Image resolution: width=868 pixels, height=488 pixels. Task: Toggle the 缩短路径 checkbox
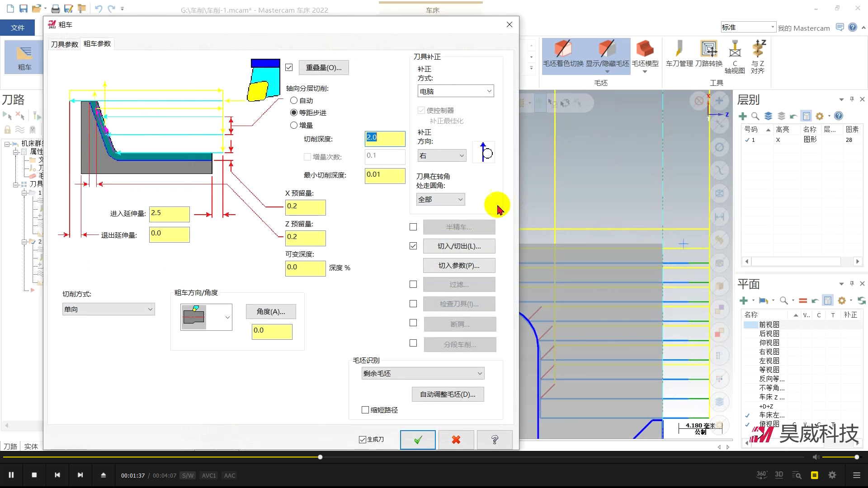(365, 410)
